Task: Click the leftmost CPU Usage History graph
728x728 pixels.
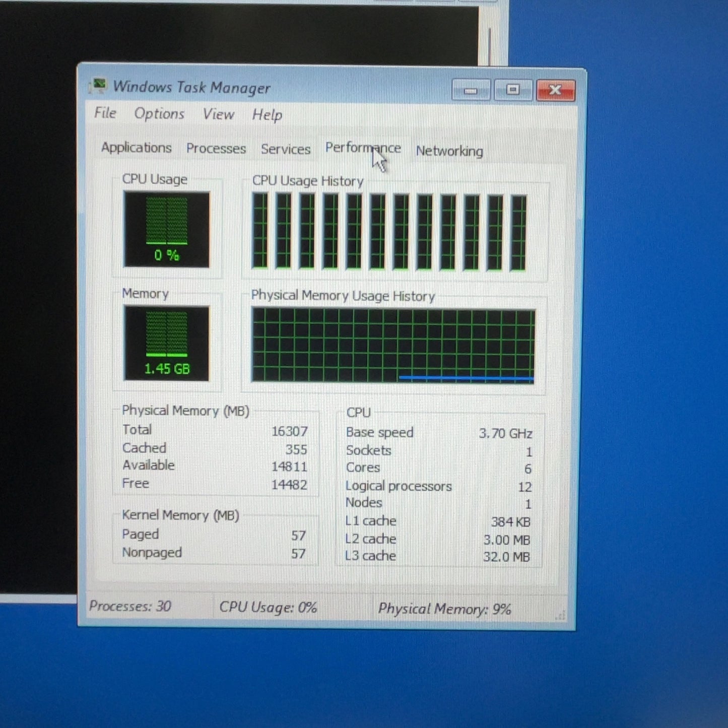Action: (260, 231)
